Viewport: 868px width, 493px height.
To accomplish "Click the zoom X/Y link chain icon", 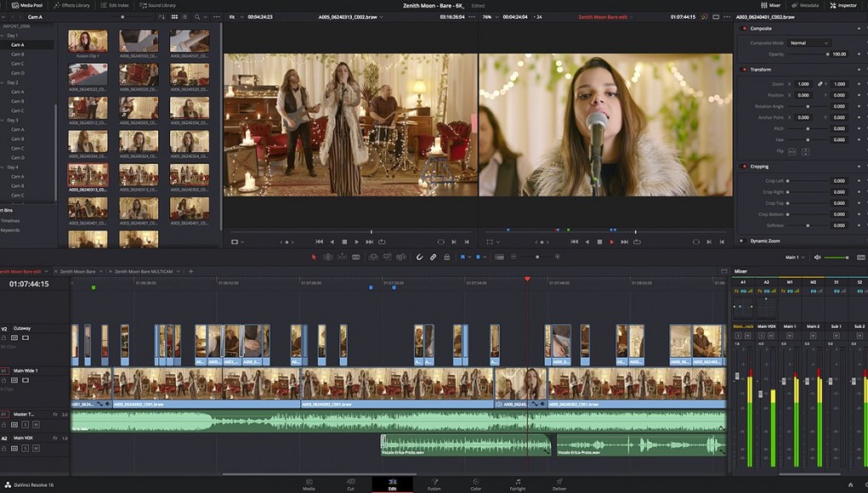I will (820, 84).
